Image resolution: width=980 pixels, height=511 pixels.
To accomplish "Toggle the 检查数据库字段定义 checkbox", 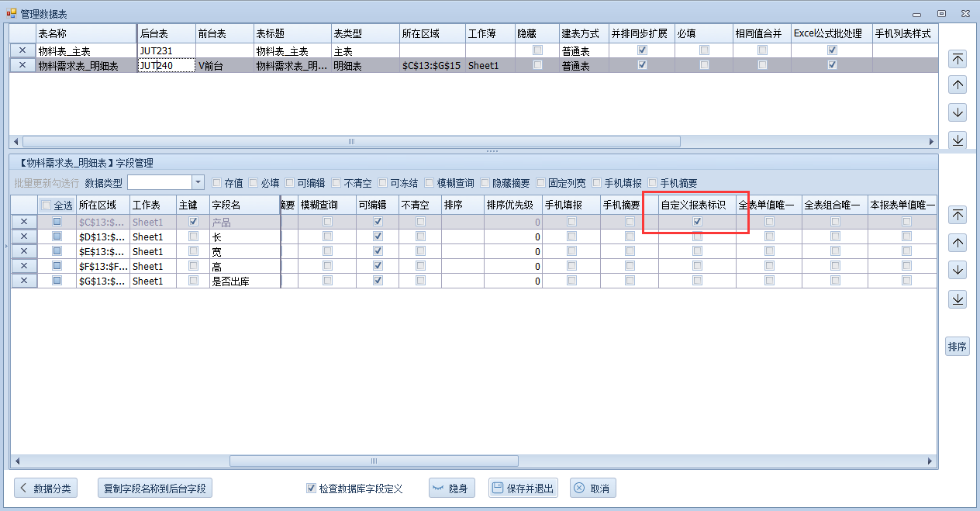I will [312, 489].
